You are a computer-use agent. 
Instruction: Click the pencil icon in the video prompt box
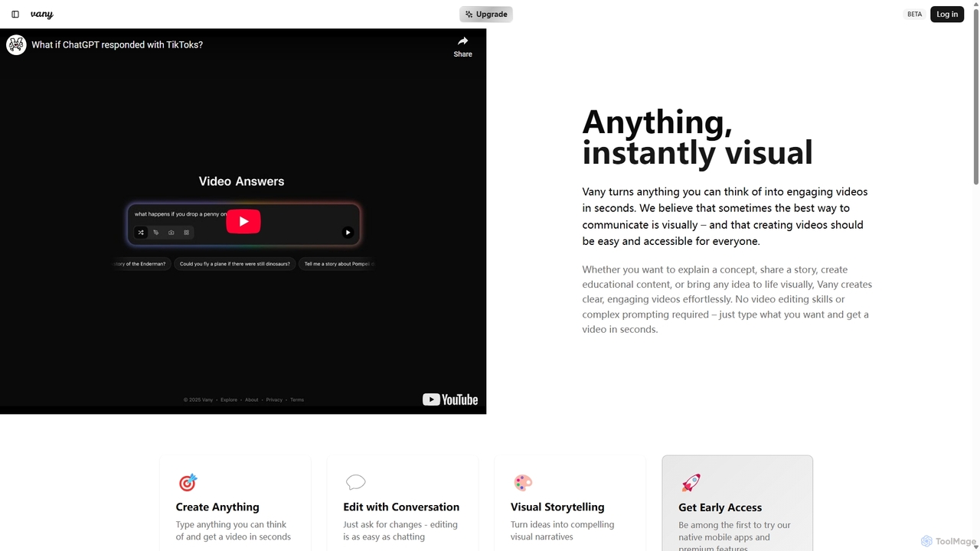coord(155,233)
